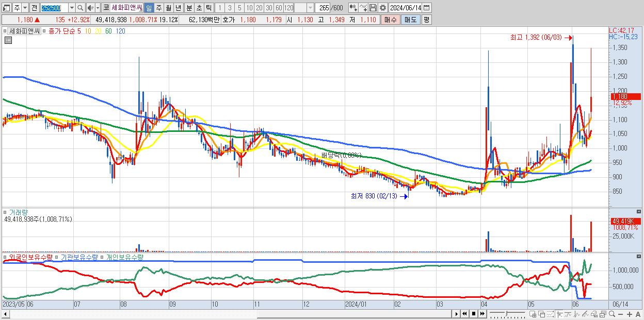Click the 전 button
This screenshot has width=644, height=320.
coord(34,8)
